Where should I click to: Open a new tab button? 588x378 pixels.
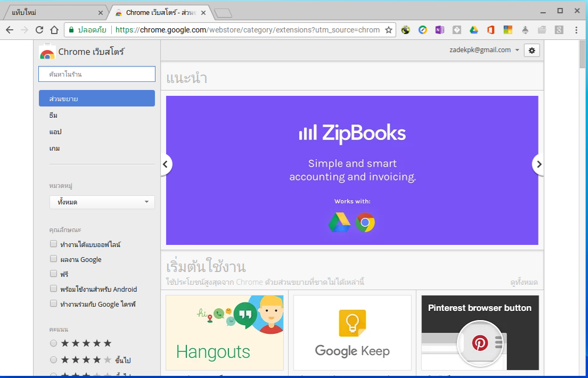[x=223, y=13]
